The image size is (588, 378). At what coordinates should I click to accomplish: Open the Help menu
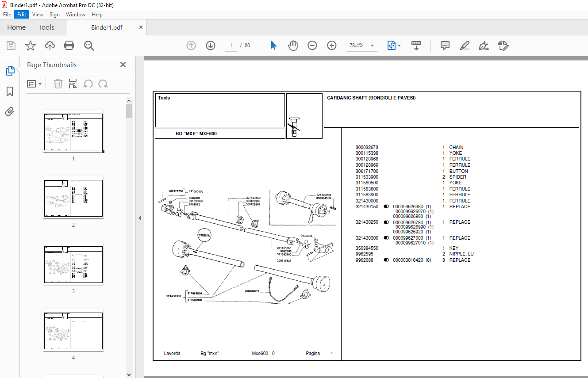pos(97,15)
